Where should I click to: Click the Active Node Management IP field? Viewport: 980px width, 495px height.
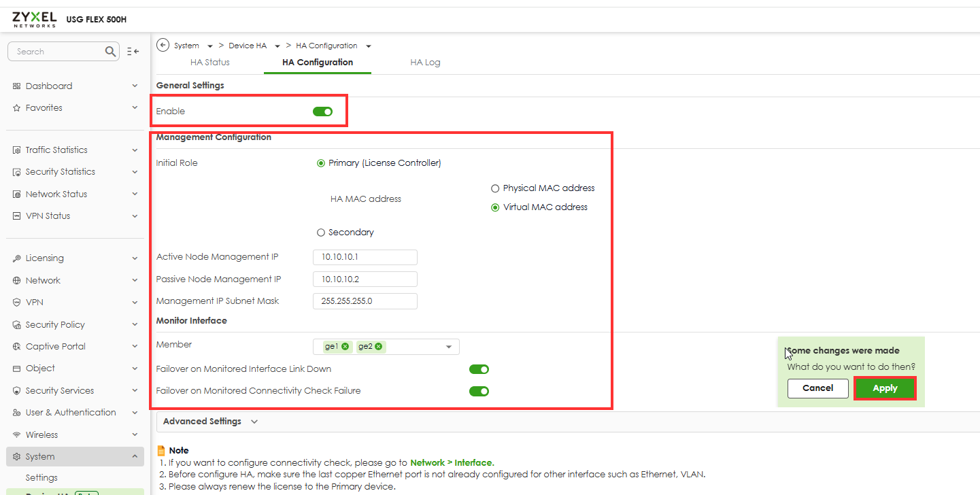pos(365,258)
